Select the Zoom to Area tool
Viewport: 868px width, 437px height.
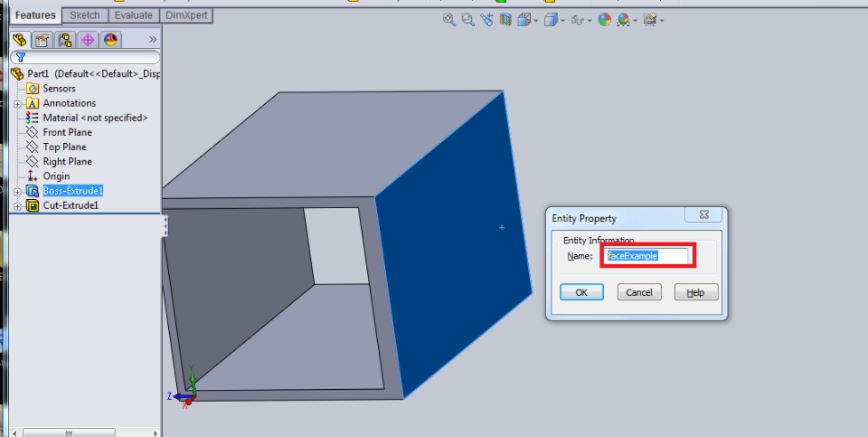point(467,20)
